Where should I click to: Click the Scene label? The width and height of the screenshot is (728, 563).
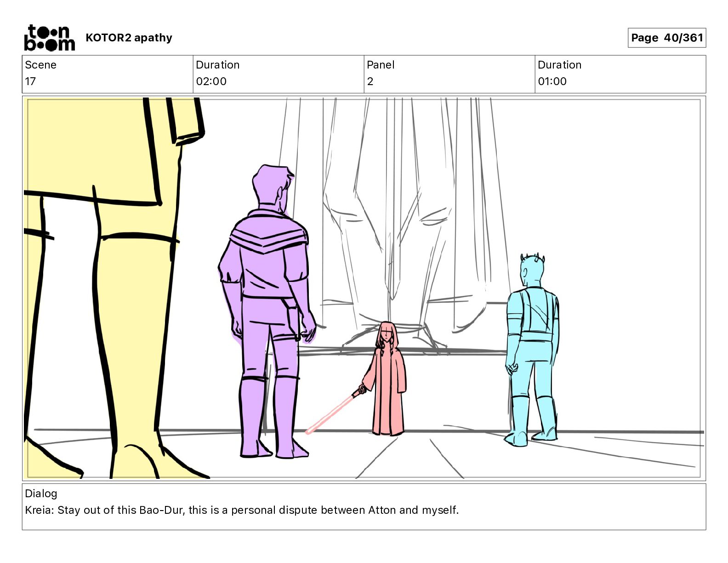(40, 65)
